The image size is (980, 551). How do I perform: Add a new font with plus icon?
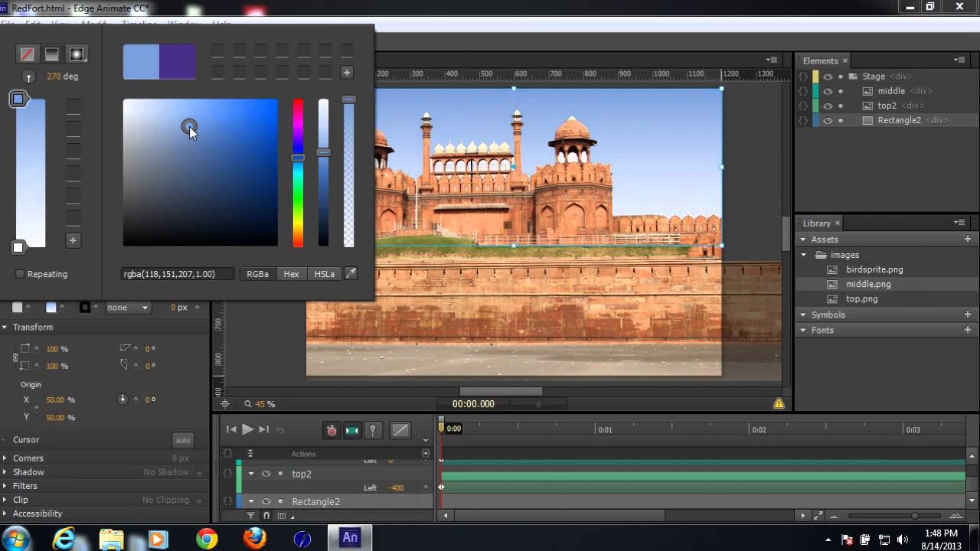click(x=968, y=330)
